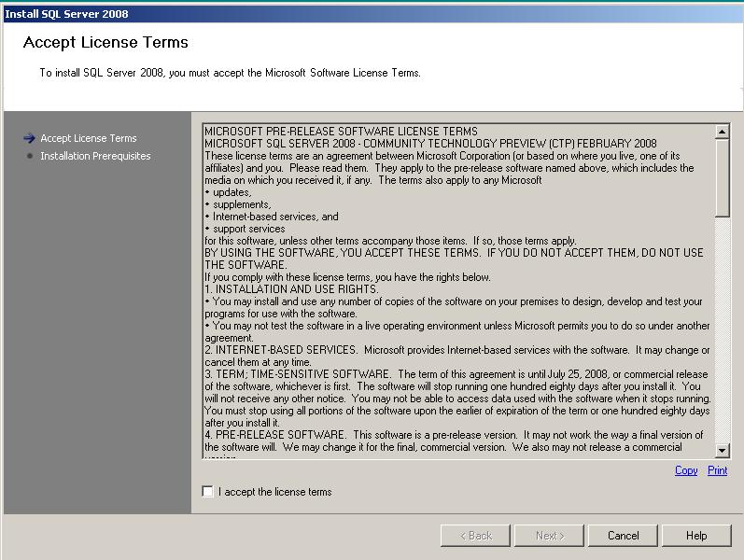The width and height of the screenshot is (744, 560).
Task: Select Accept License Terms step in sidebar
Action: 89,138
